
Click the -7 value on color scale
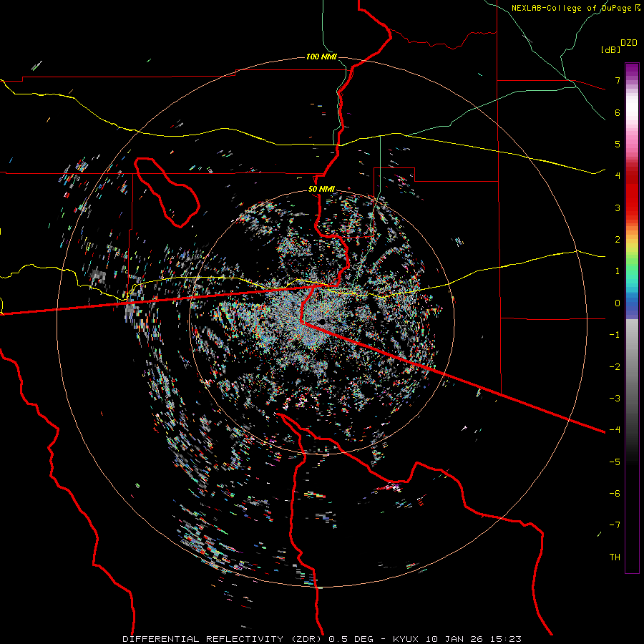click(x=615, y=525)
